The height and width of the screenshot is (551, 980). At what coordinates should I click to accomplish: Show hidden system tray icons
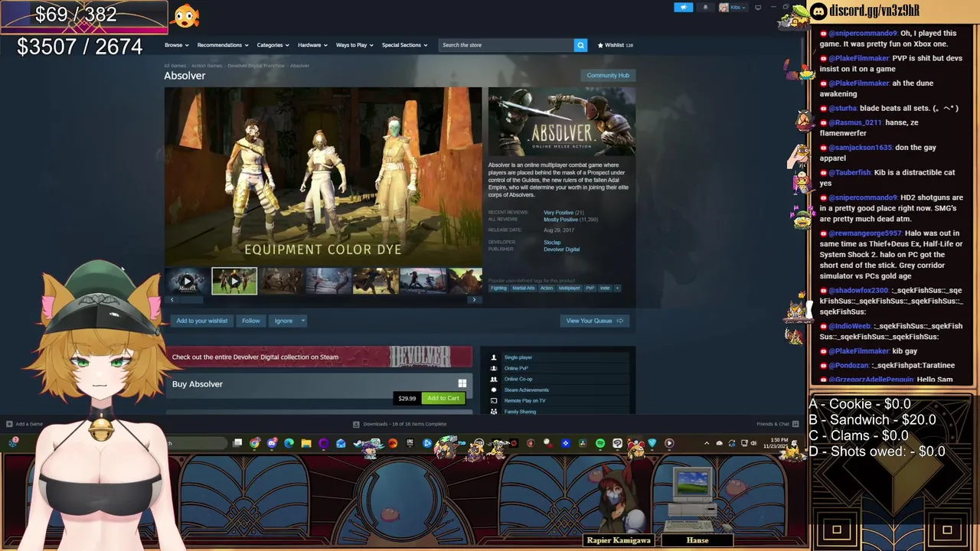point(707,443)
